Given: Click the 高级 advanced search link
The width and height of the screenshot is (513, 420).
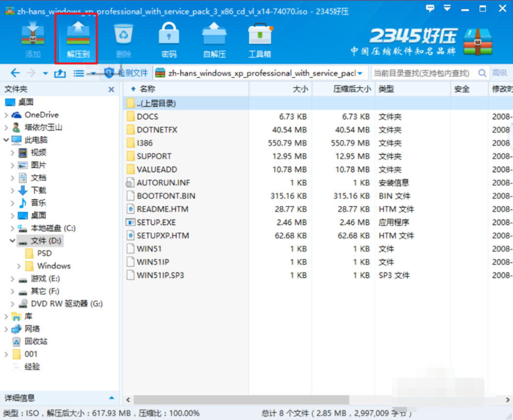Looking at the screenshot, I should pos(499,73).
